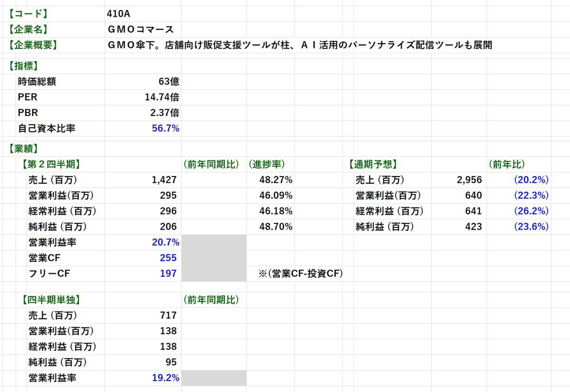Select the 48.70% progress rate
The width and height of the screenshot is (570, 392).
coord(276,227)
